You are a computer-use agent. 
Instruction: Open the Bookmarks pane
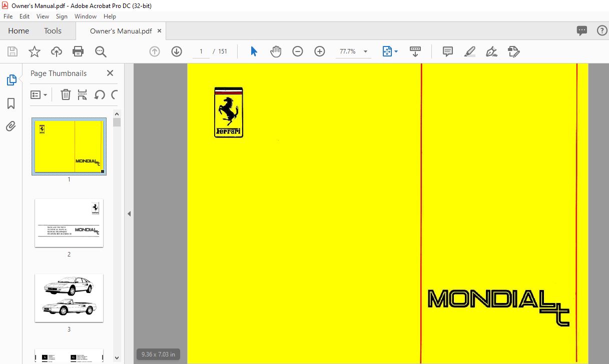point(11,103)
